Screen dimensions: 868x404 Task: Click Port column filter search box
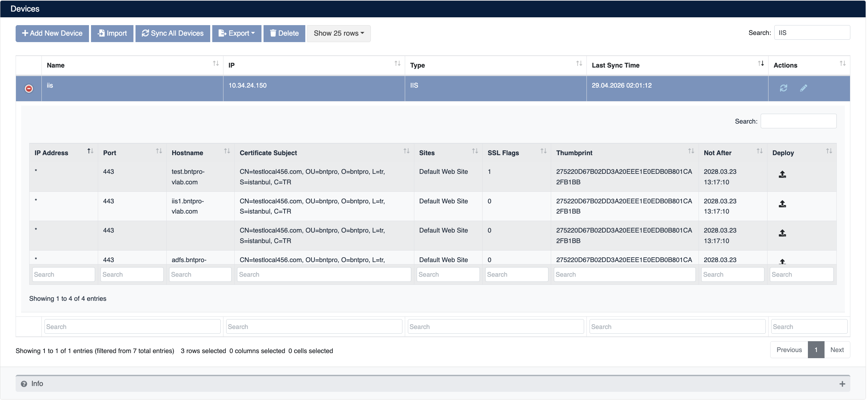[132, 275]
